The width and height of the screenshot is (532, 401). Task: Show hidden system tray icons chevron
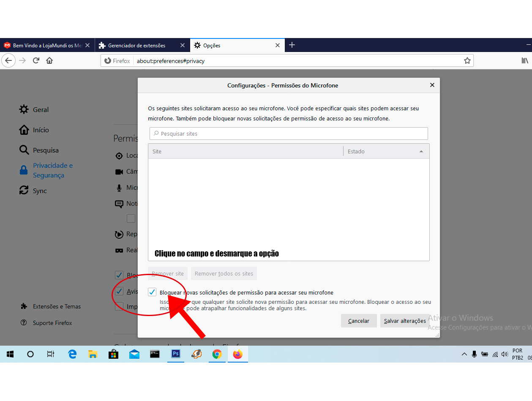pyautogui.click(x=464, y=354)
